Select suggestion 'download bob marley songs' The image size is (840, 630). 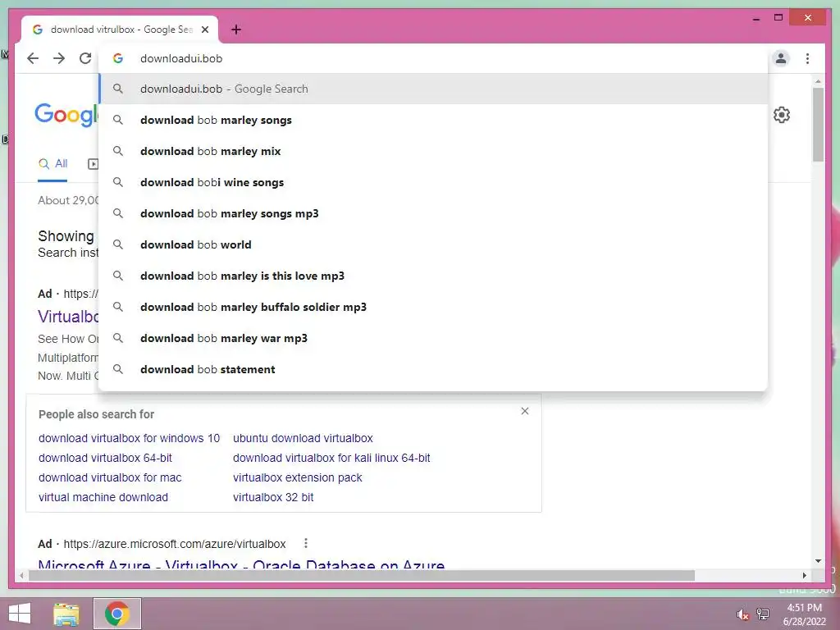(433, 120)
